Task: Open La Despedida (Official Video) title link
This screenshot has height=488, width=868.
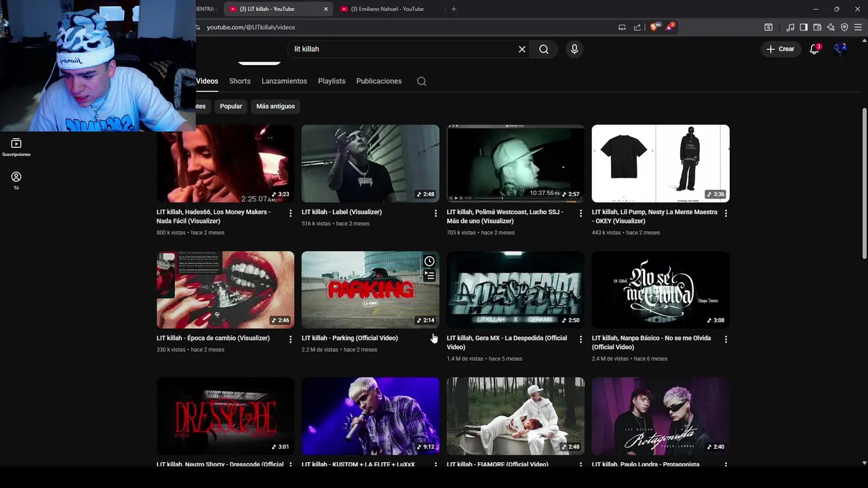Action: (x=507, y=342)
